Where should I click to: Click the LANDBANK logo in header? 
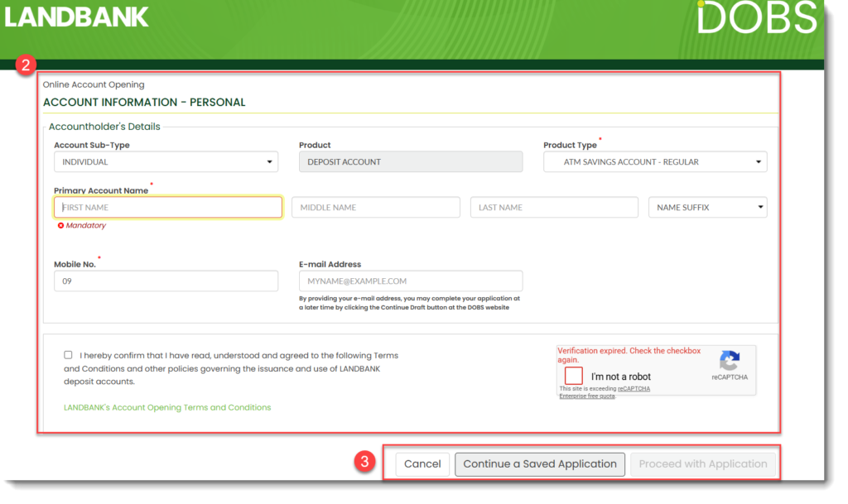[76, 17]
